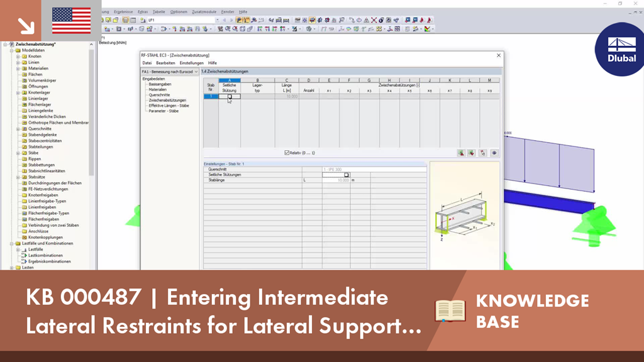
Task: Toggle the project navigator panel toolbar icon
Action: click(x=126, y=20)
